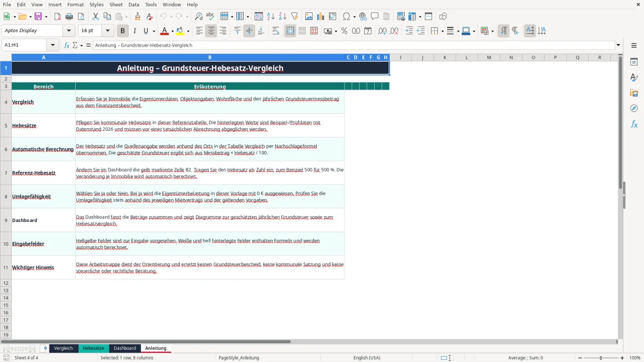Toggle Wrap Text button

click(x=276, y=31)
